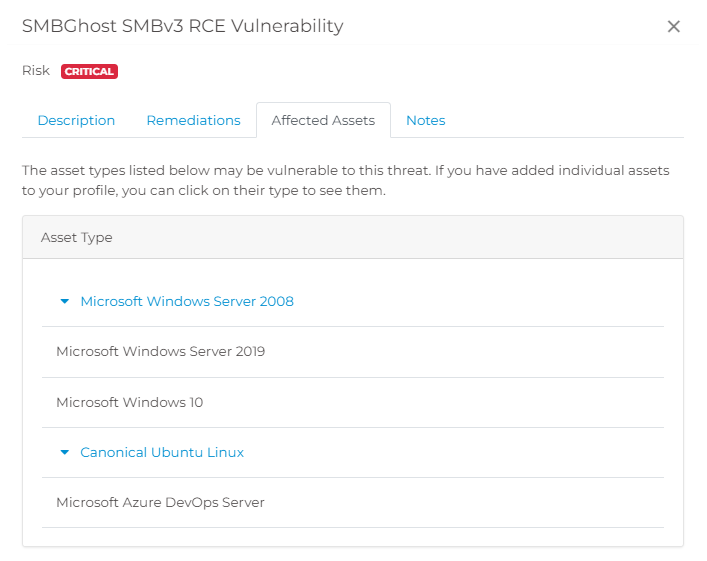Open Canonical Ubuntu Linux link
Image resolution: width=707 pixels, height=561 pixels.
162,452
